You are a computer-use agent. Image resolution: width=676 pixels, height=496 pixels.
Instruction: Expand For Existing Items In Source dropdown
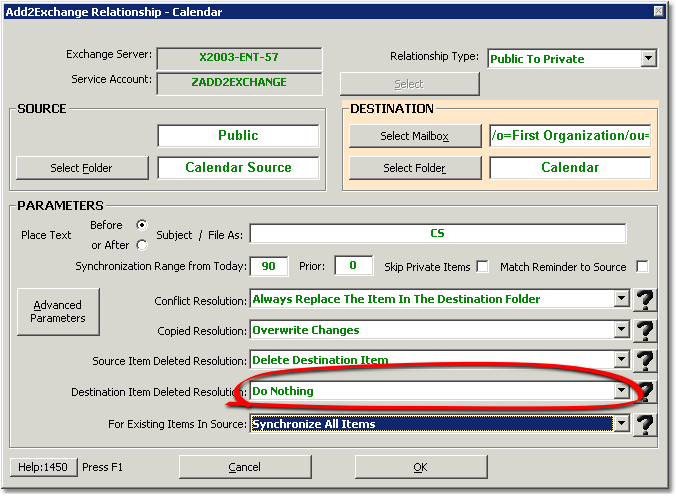[621, 424]
